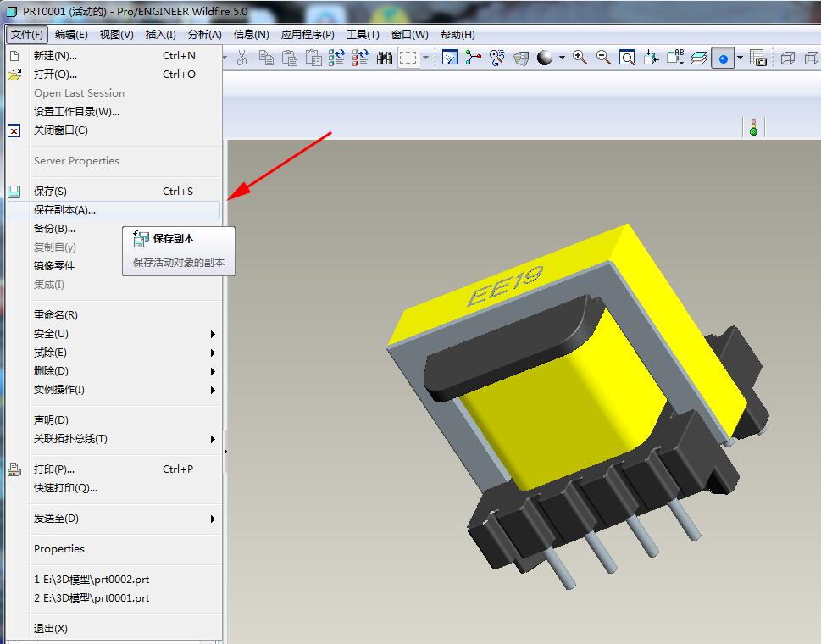Toggle the Wireframe display cube icon
821x644 pixels.
(x=787, y=58)
